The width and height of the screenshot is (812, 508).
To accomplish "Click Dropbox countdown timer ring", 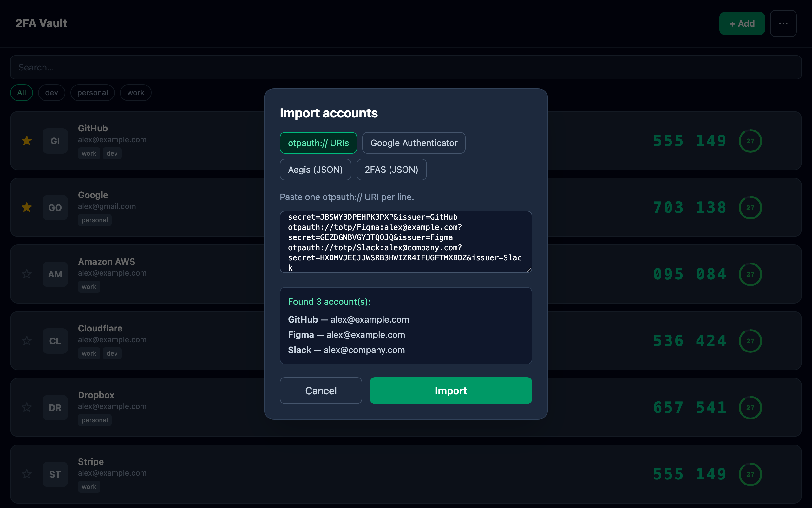I will 750,408.
